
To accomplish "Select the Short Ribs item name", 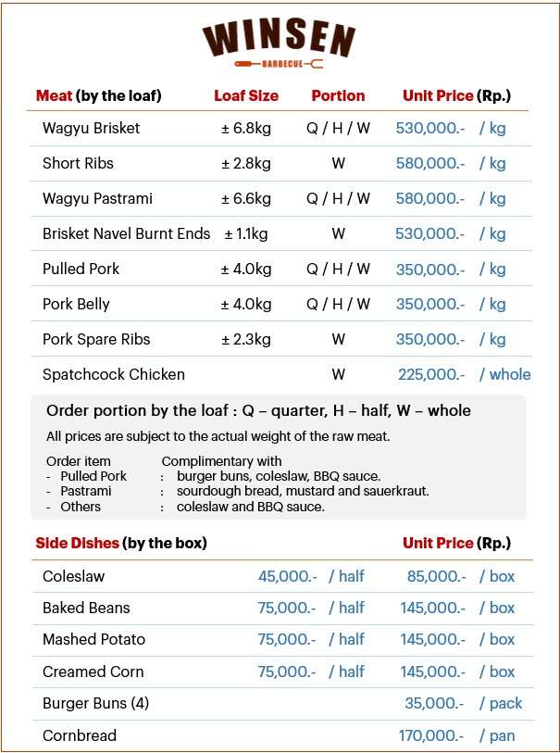I will click(78, 163).
